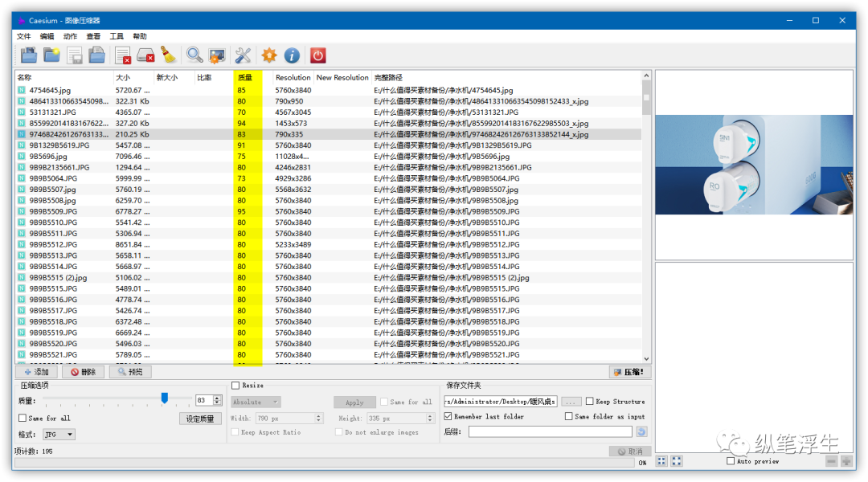Enable Keep Structure checkbox
Screen dimensions: 868x482
(590, 401)
